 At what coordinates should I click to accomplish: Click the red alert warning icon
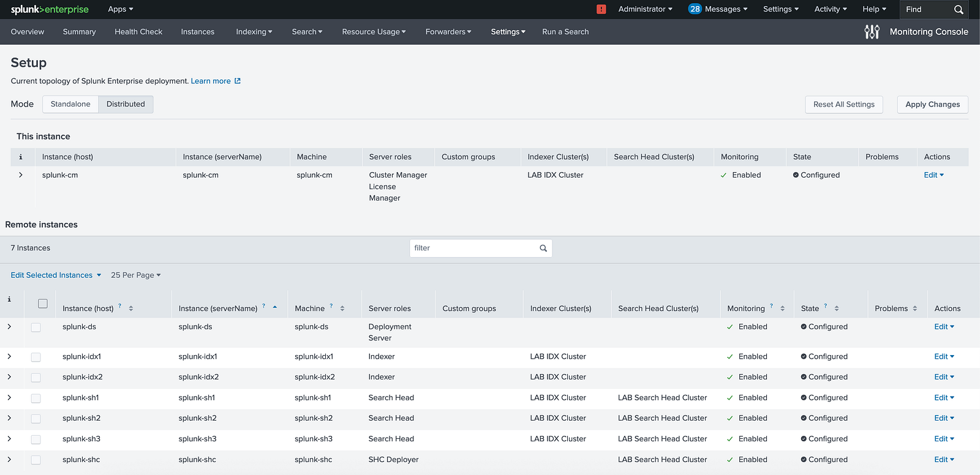tap(601, 9)
